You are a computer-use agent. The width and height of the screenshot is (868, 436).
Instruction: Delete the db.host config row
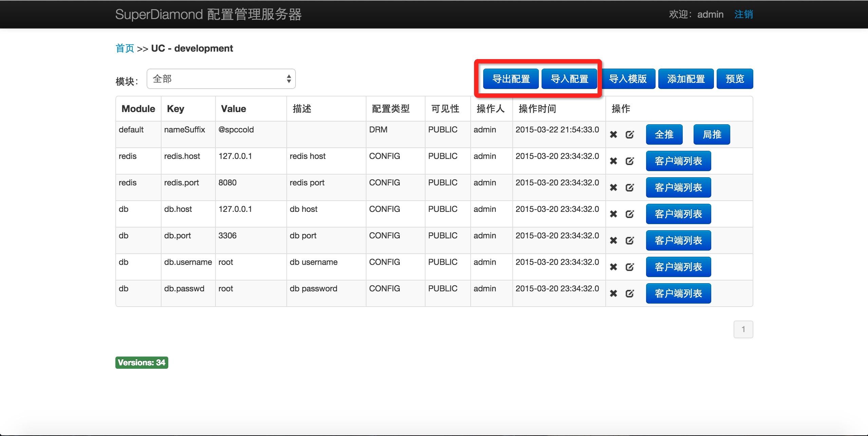613,214
